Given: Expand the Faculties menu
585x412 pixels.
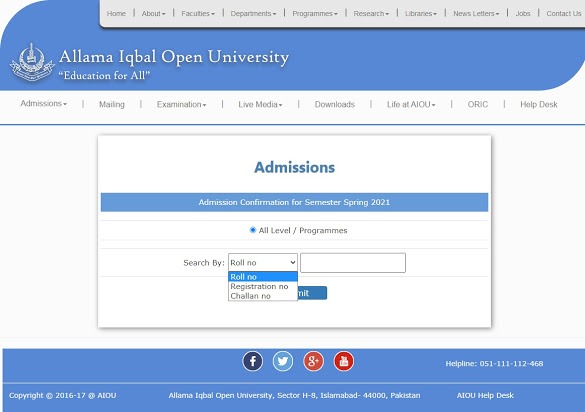Looking at the screenshot, I should (x=198, y=13).
